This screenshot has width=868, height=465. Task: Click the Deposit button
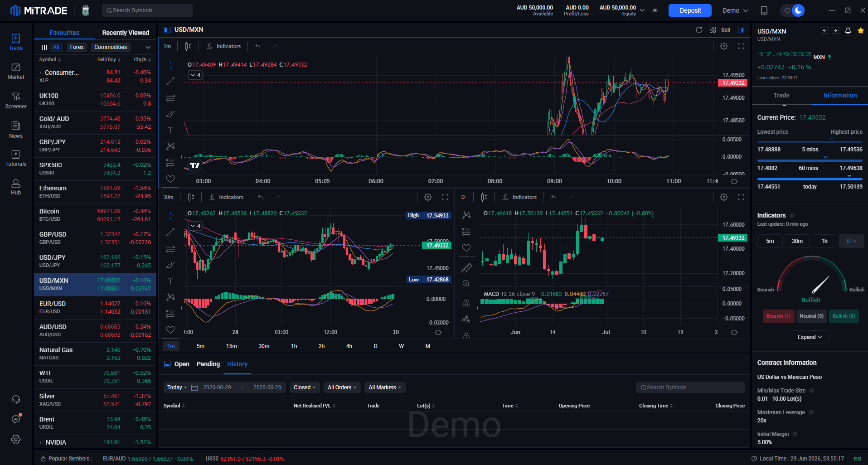click(690, 10)
